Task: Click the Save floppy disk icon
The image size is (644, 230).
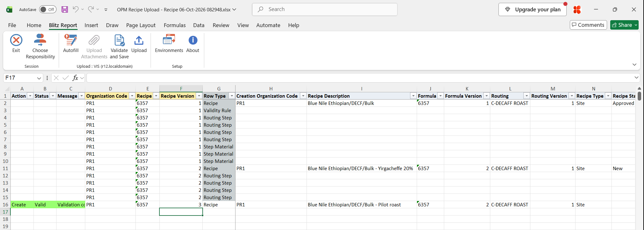Action: click(x=65, y=9)
